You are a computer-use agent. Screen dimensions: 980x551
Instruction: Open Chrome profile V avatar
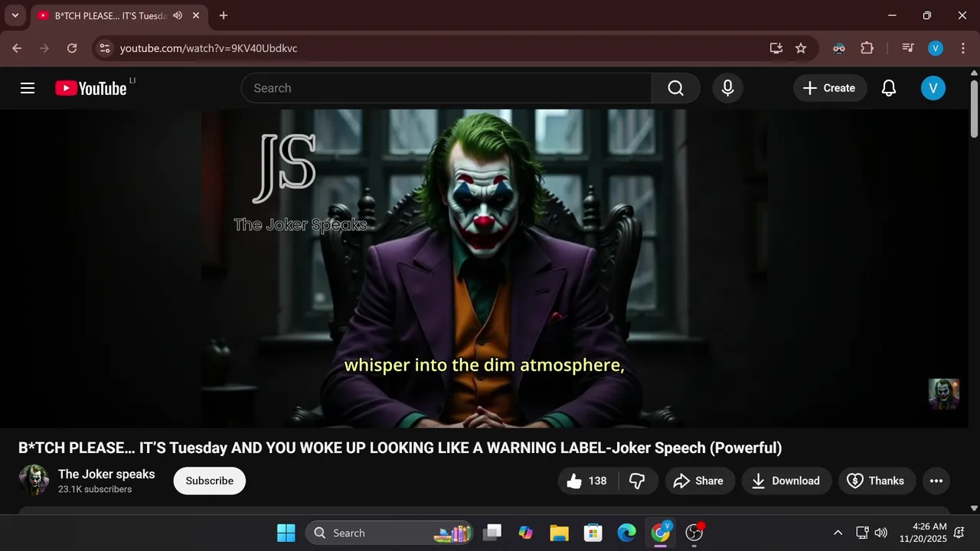(936, 48)
